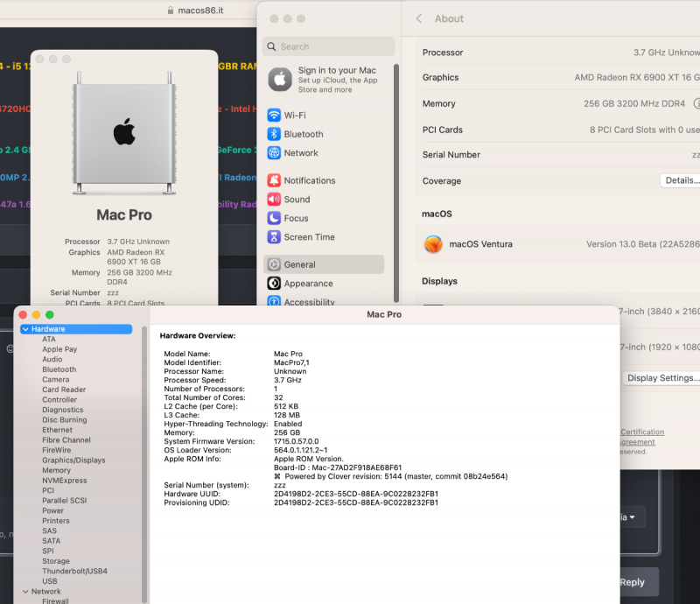The image size is (700, 604).
Task: Click the Version 13.0 Beta text
Action: (643, 244)
